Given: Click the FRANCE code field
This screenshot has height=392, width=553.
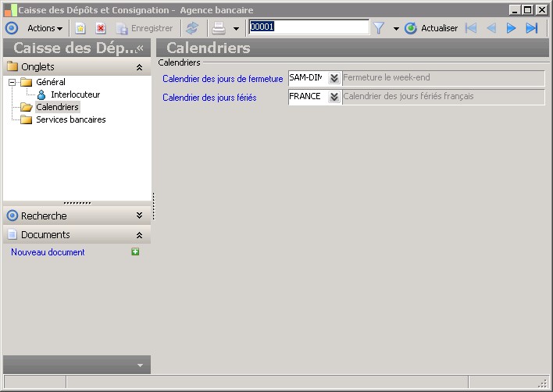Looking at the screenshot, I should [x=308, y=97].
